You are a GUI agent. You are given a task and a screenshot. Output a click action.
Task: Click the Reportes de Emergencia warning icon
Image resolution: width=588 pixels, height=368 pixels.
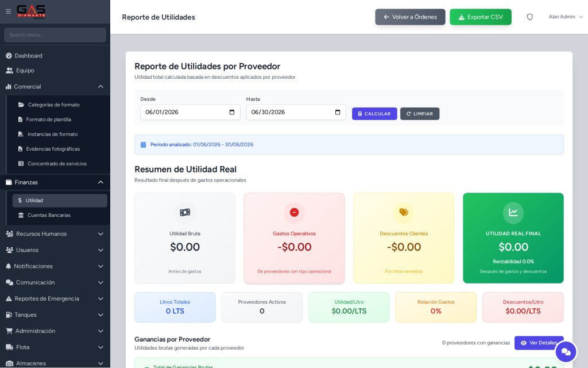pyautogui.click(x=9, y=298)
